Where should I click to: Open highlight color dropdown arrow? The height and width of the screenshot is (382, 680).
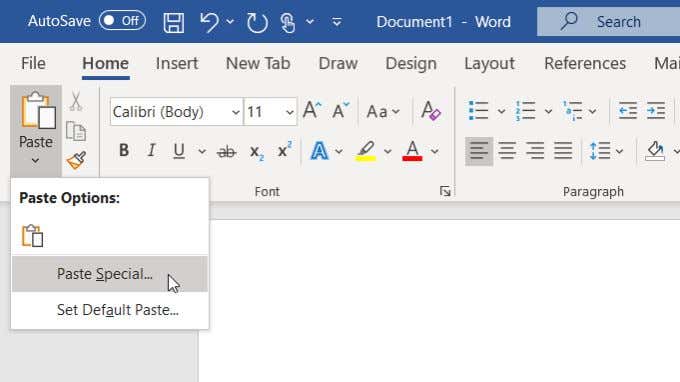(387, 151)
